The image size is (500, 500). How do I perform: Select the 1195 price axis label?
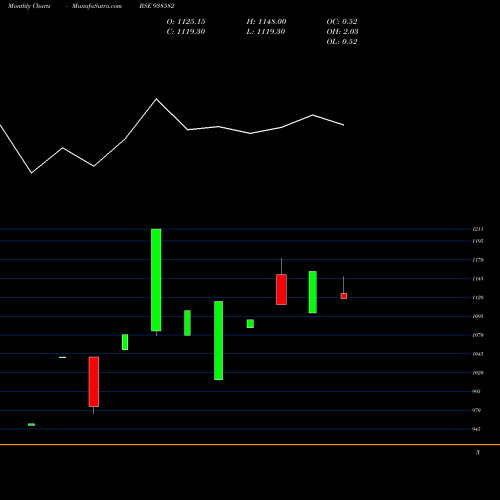pos(478,241)
